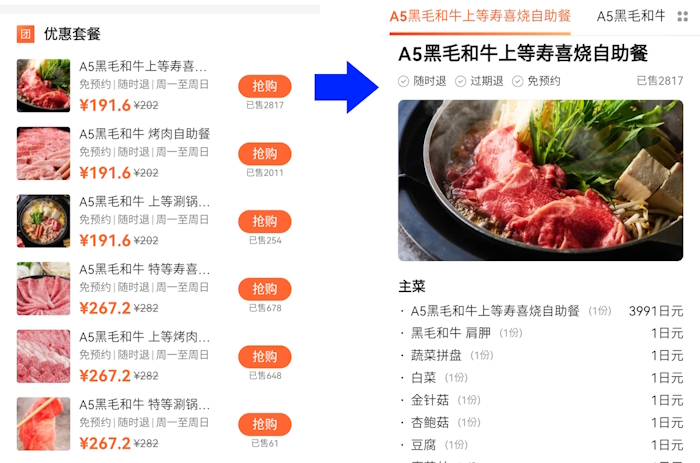Click the 随时退 checkmark icon

tap(403, 81)
